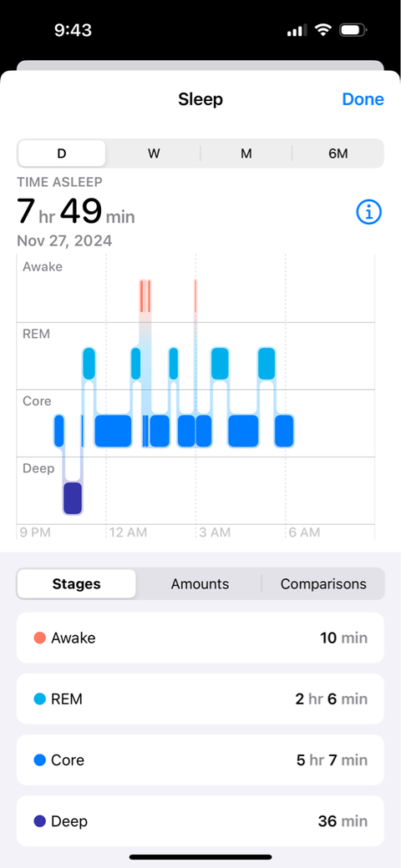Switch to the M monthly view
Image resolution: width=401 pixels, height=868 pixels.
(246, 154)
